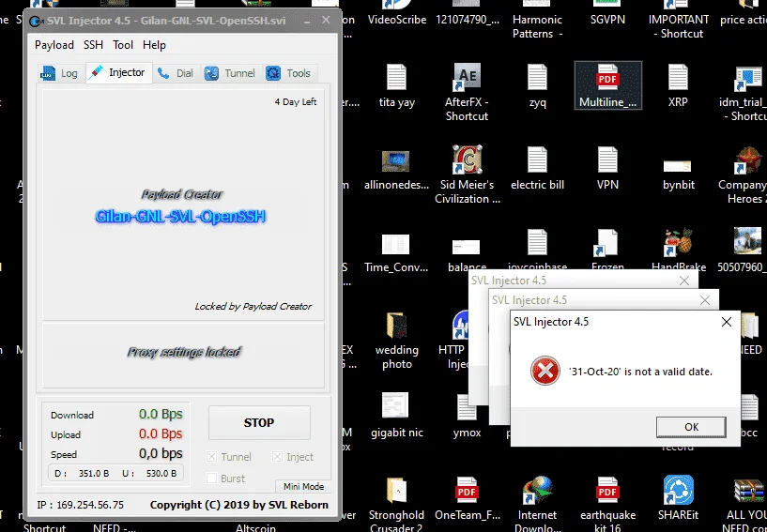Open the Help menu
767x532 pixels.
pos(154,45)
